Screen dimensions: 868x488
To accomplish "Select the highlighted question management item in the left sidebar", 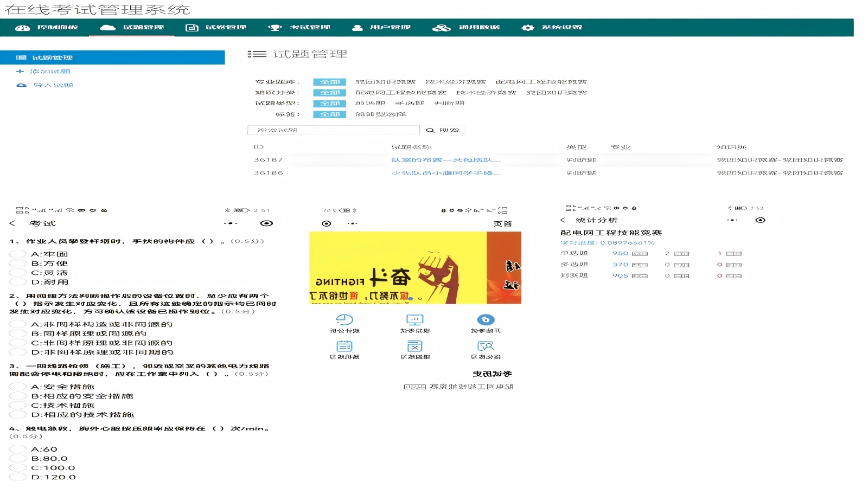I will coord(112,57).
